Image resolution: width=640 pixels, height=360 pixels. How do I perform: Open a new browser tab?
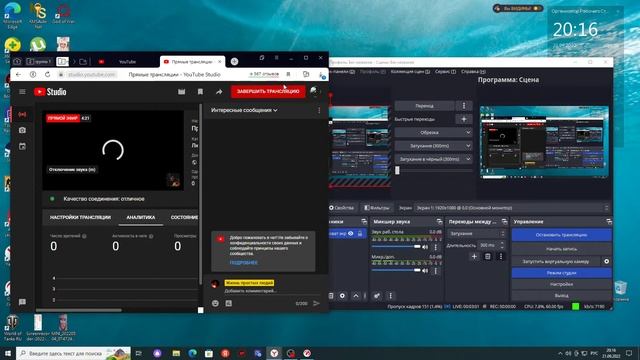click(234, 62)
